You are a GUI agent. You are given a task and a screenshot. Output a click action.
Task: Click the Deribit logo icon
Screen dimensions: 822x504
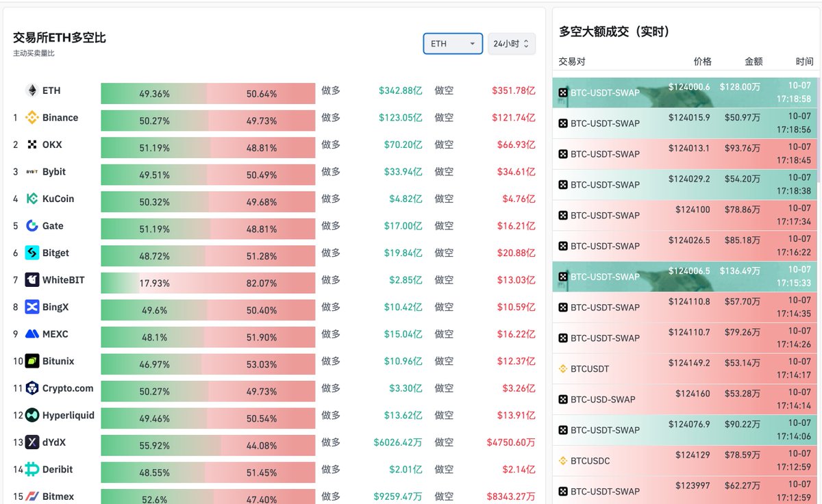pos(32,470)
